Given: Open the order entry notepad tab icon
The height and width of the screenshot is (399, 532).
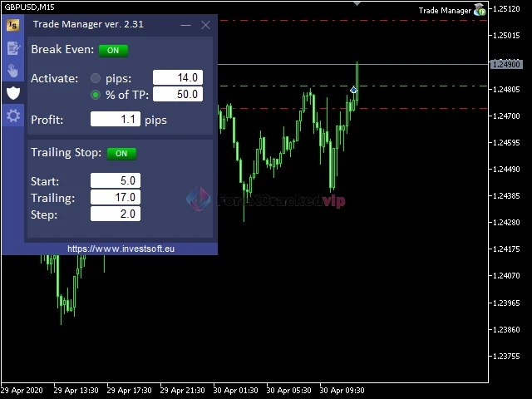Looking at the screenshot, I should point(12,47).
